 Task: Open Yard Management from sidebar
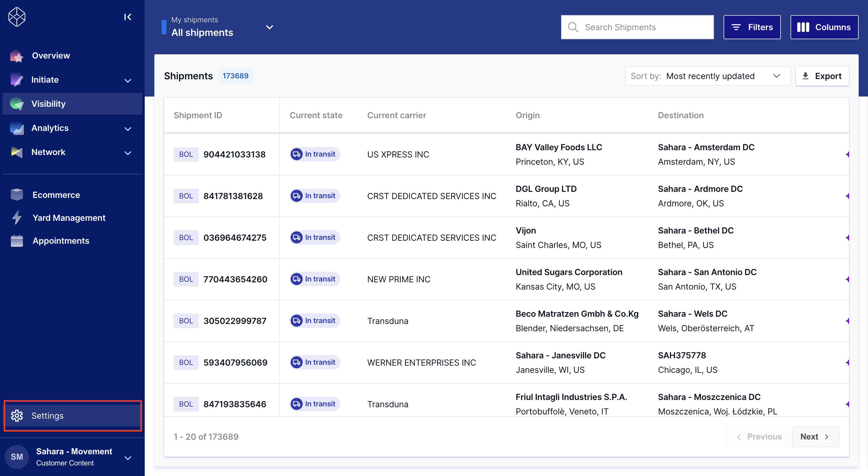(68, 218)
